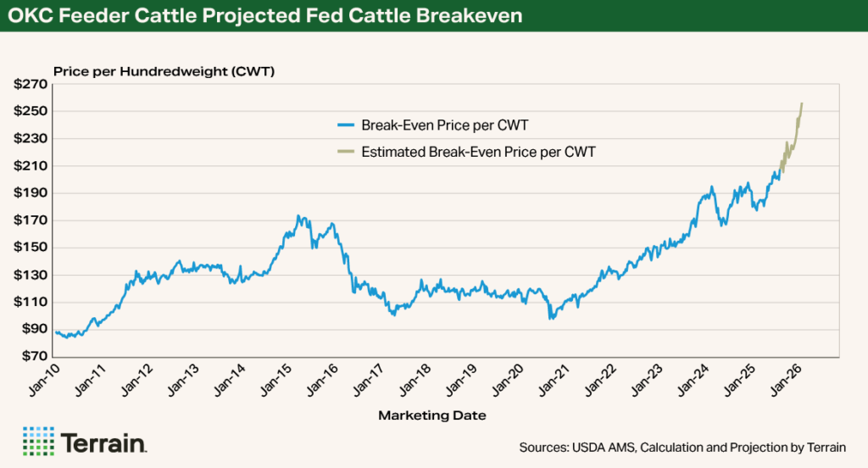Click the 'Marketing Date' x-axis title
The image size is (868, 468).
pyautogui.click(x=432, y=415)
